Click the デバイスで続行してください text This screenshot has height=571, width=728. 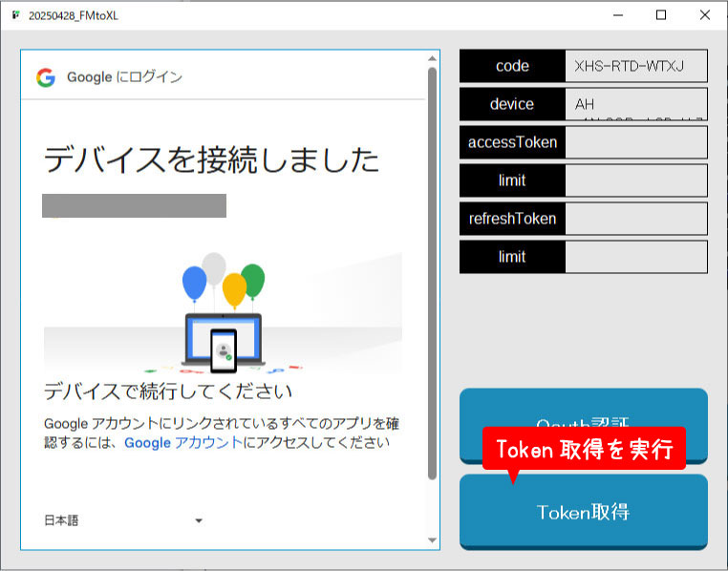coord(167,391)
